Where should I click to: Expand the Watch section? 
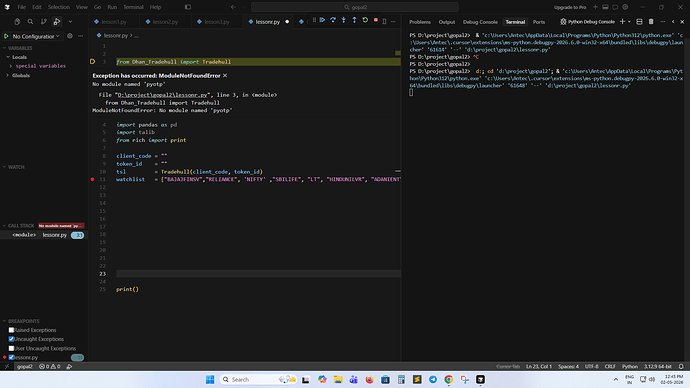click(14, 167)
